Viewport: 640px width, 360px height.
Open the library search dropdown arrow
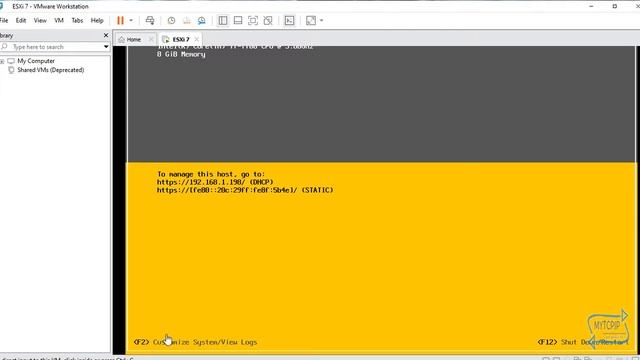point(106,47)
